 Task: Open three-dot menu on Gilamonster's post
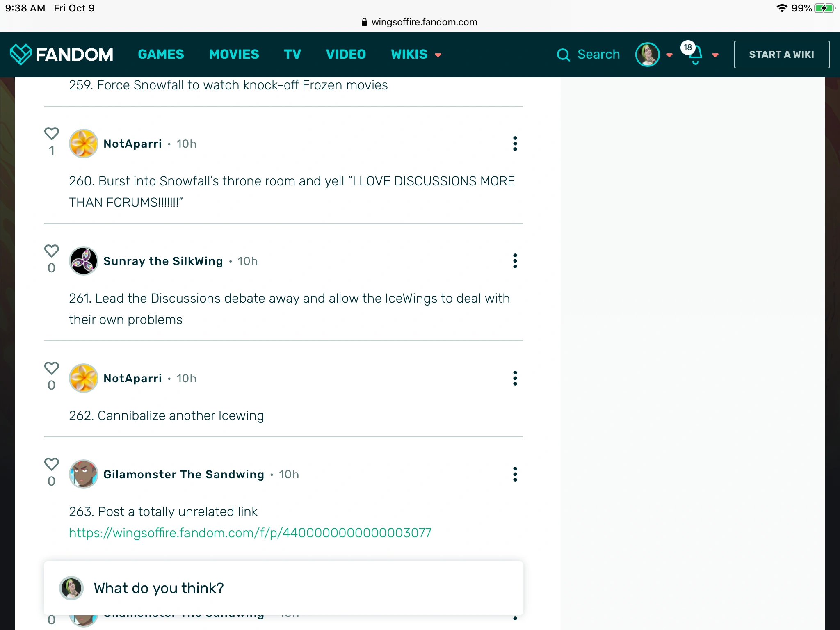pyautogui.click(x=515, y=474)
